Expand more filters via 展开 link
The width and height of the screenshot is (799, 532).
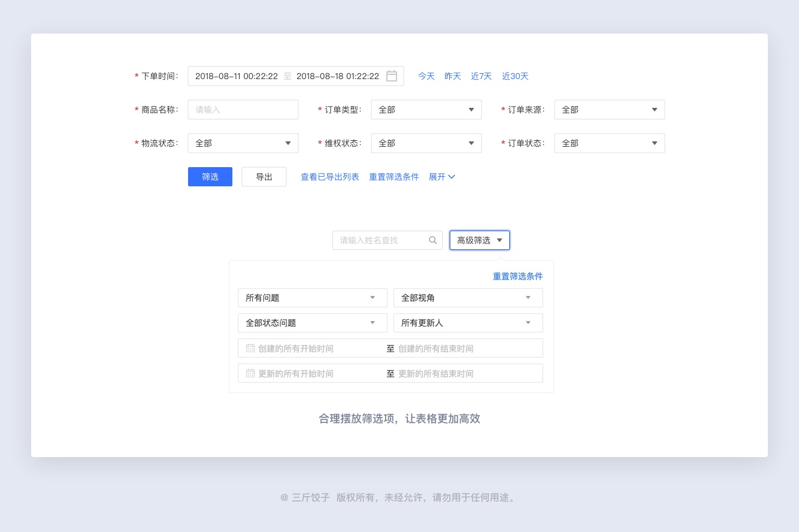tap(442, 177)
